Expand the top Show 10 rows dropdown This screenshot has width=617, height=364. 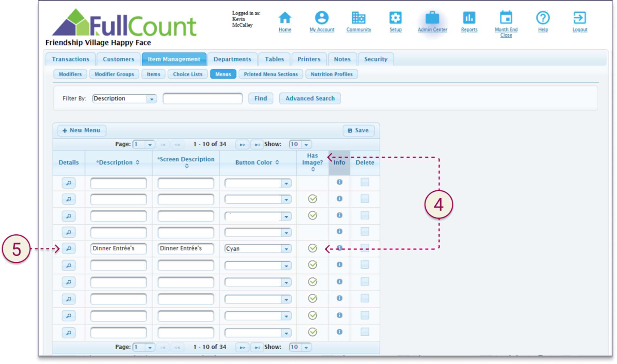click(306, 144)
